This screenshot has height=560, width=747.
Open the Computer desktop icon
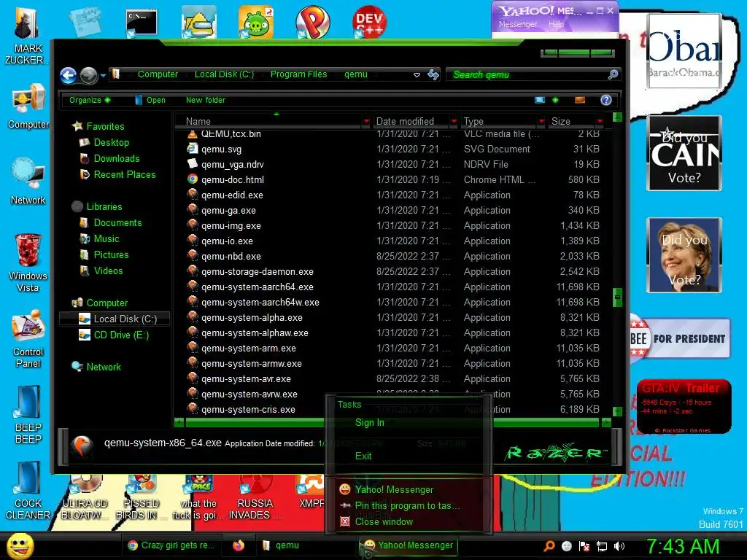28,106
